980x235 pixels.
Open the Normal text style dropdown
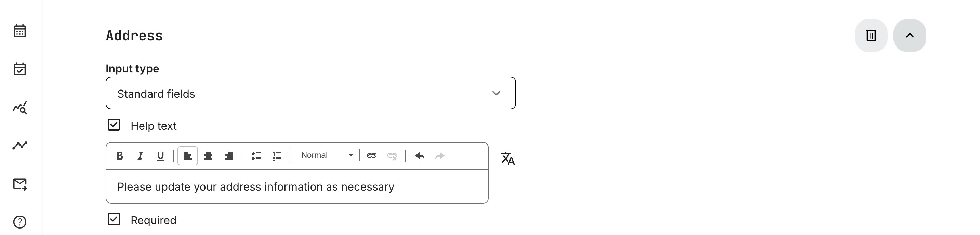coord(327,155)
